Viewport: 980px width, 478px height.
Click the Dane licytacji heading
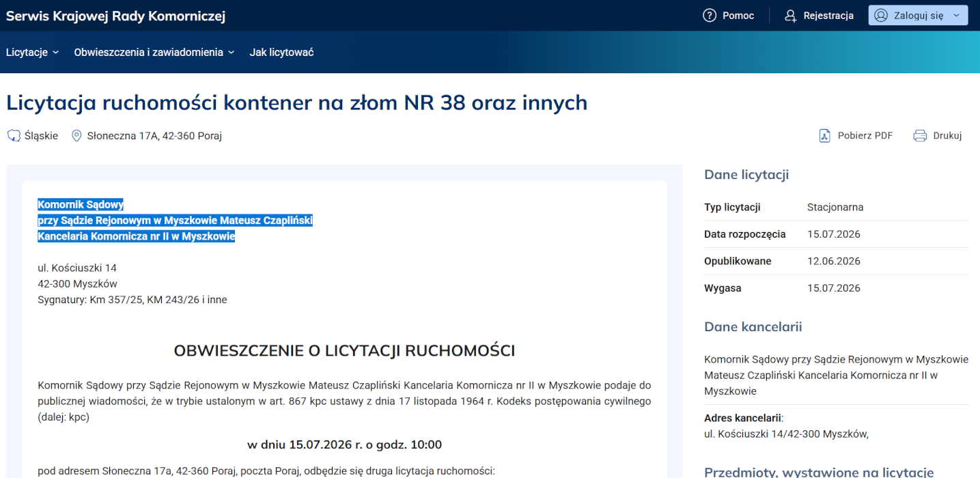tap(746, 175)
